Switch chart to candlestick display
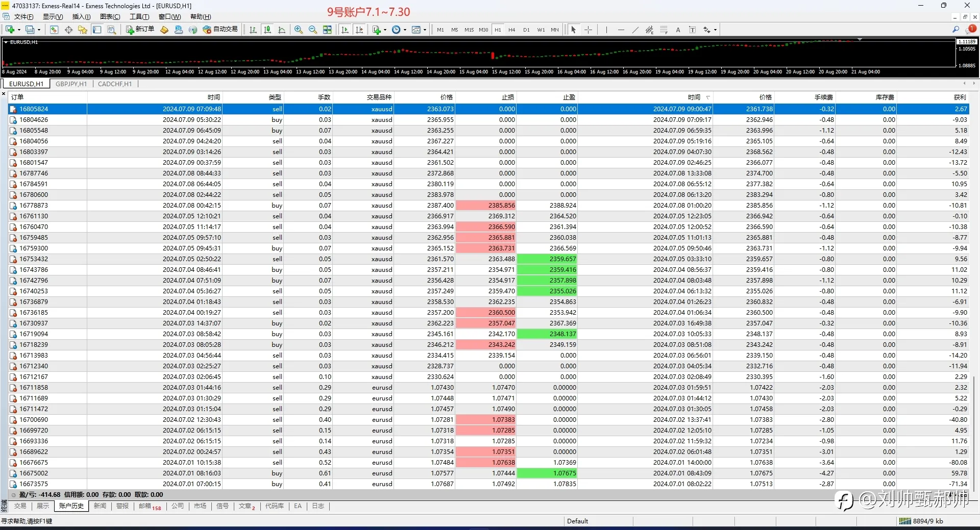980x530 pixels. (267, 30)
